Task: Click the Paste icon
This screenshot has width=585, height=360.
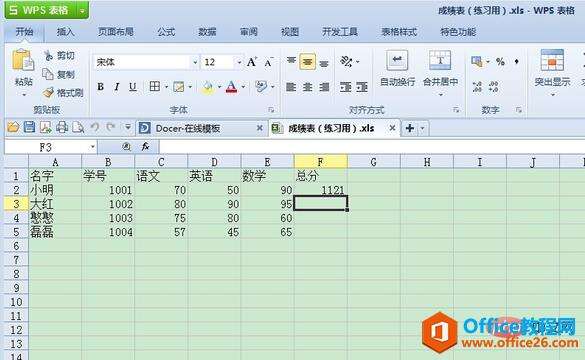Action: pyautogui.click(x=22, y=61)
